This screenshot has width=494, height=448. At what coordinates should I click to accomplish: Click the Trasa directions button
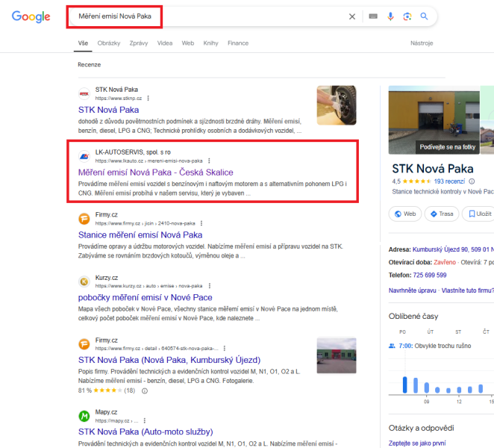(x=442, y=214)
